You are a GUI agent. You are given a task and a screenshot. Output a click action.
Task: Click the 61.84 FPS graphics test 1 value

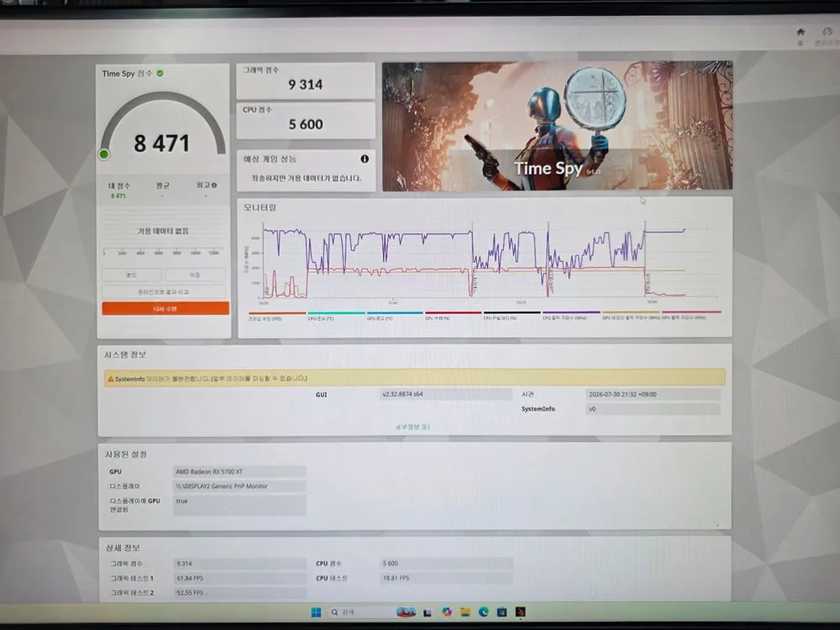(x=239, y=578)
